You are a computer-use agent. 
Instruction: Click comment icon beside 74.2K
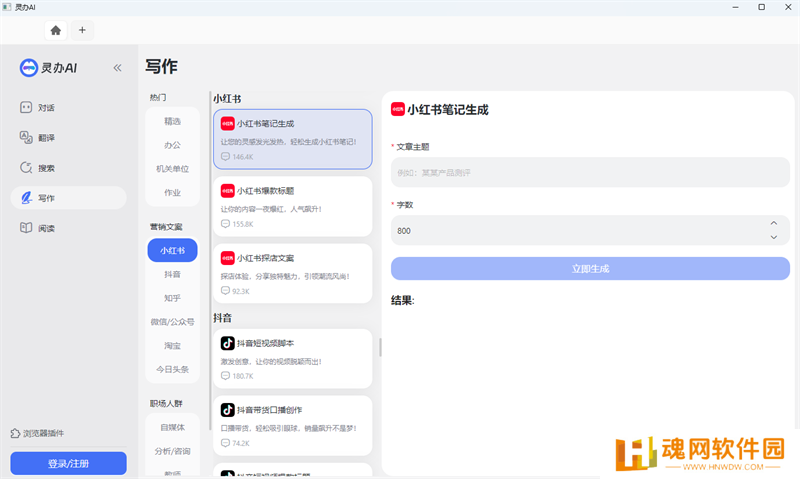pos(225,443)
